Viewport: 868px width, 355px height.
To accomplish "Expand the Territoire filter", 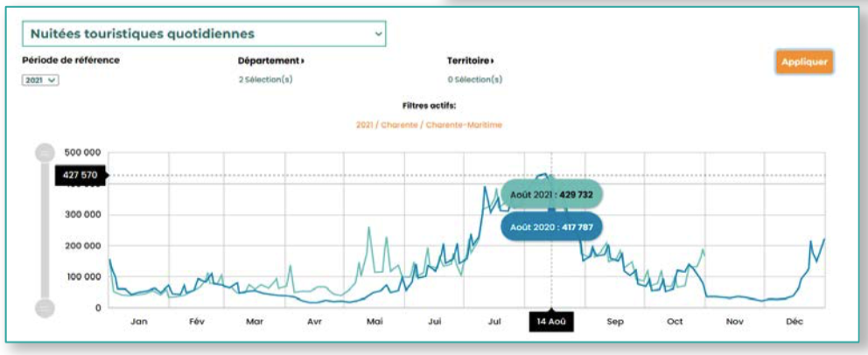I will [x=471, y=61].
